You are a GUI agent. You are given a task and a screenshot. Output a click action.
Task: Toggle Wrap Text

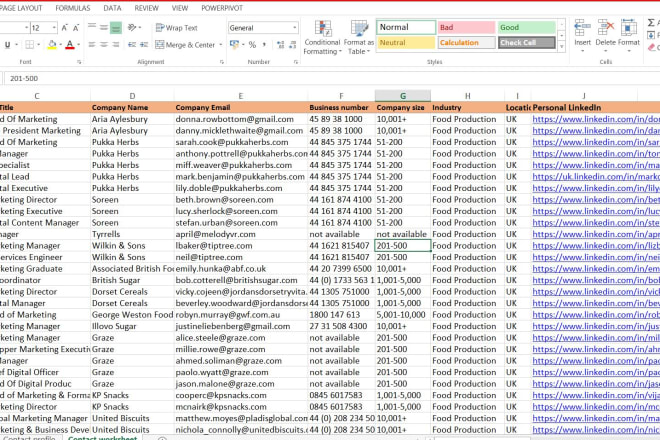tap(176, 28)
